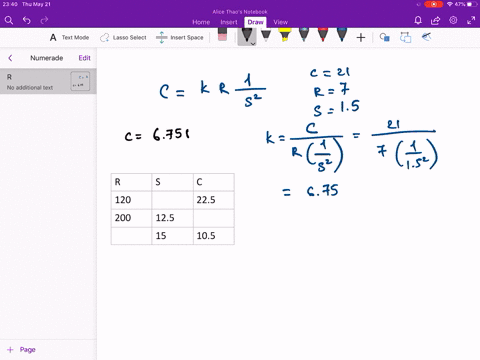Select the white-tipped pencil tool
The width and height of the screenshot is (480, 360).
(x=266, y=35)
